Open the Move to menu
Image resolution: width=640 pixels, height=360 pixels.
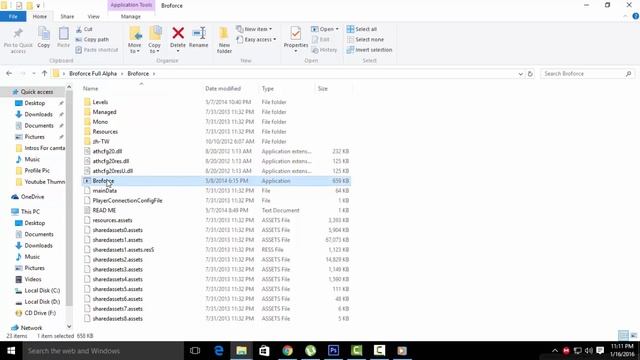pyautogui.click(x=135, y=40)
